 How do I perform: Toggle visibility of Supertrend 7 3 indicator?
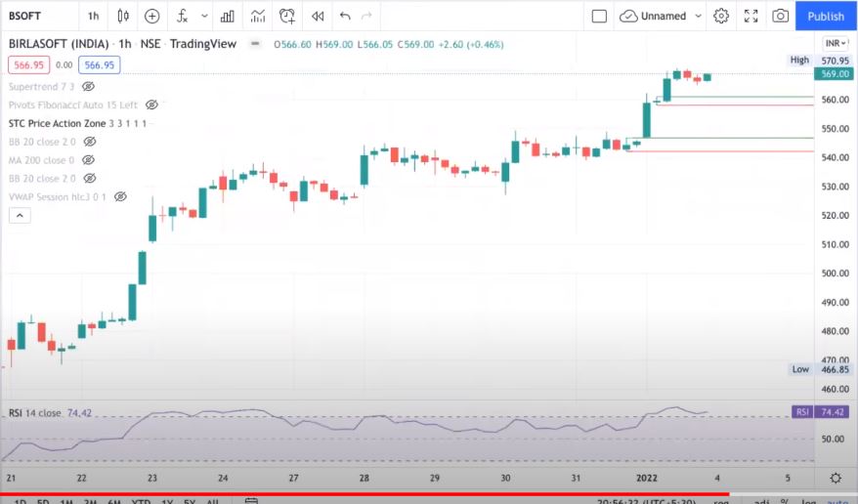tap(89, 87)
